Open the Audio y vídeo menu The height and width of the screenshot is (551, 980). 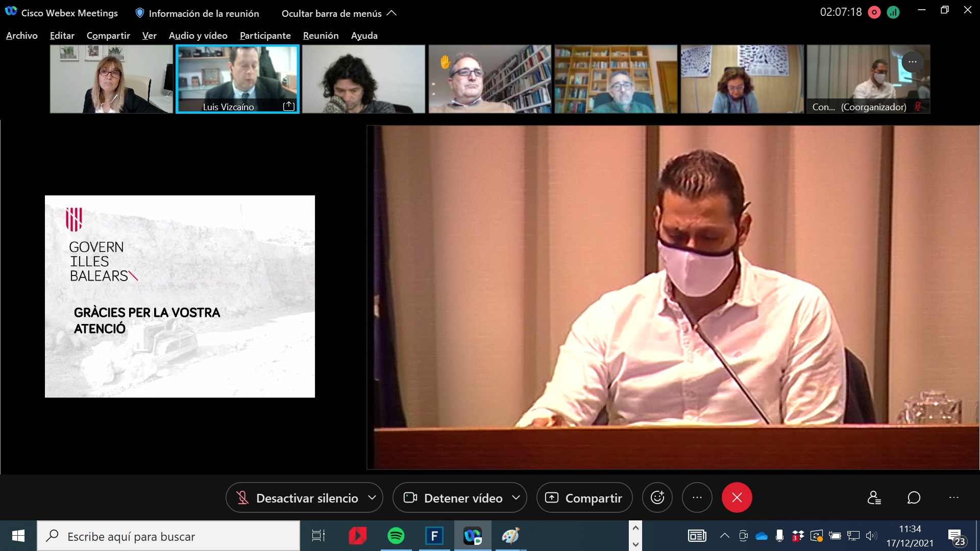pos(198,36)
